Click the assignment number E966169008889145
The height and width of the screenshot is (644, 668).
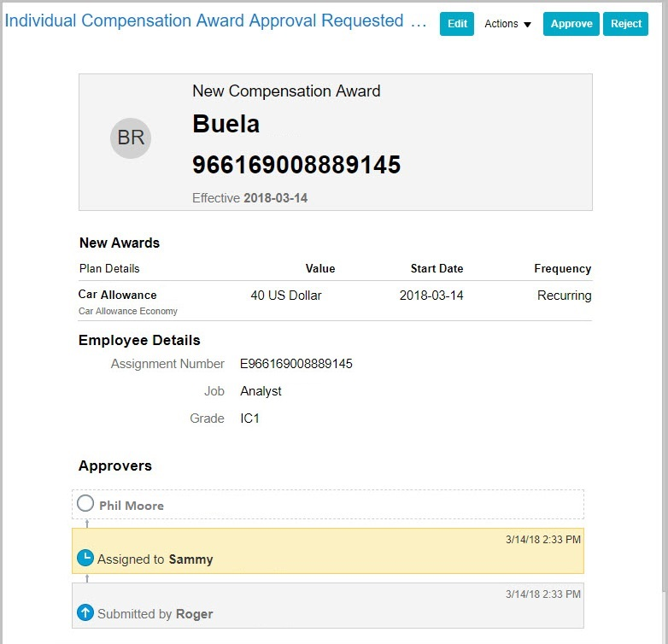point(296,364)
